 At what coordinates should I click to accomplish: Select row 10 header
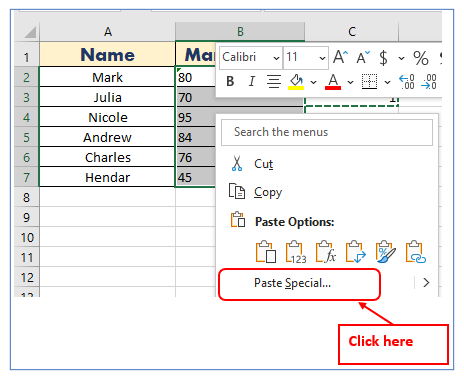(x=27, y=237)
